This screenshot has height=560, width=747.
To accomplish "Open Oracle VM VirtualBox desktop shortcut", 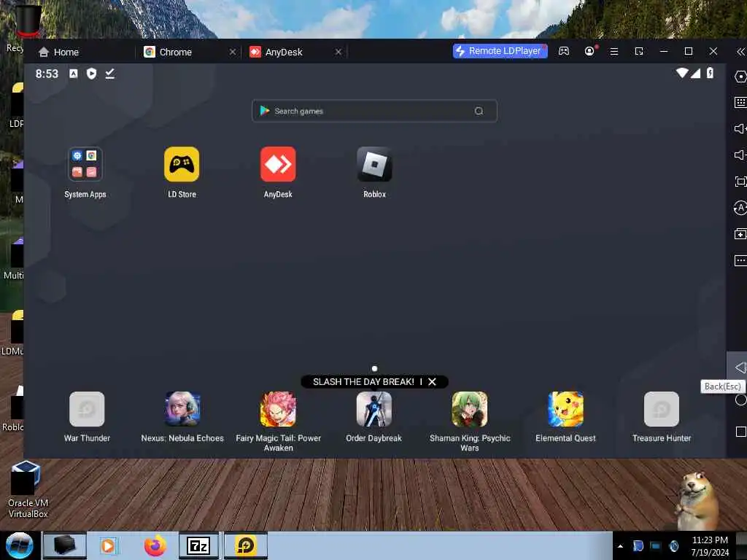I will 27,490.
